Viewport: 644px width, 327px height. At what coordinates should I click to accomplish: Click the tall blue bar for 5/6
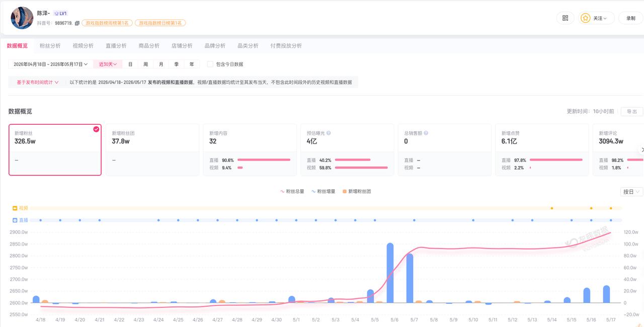point(390,273)
